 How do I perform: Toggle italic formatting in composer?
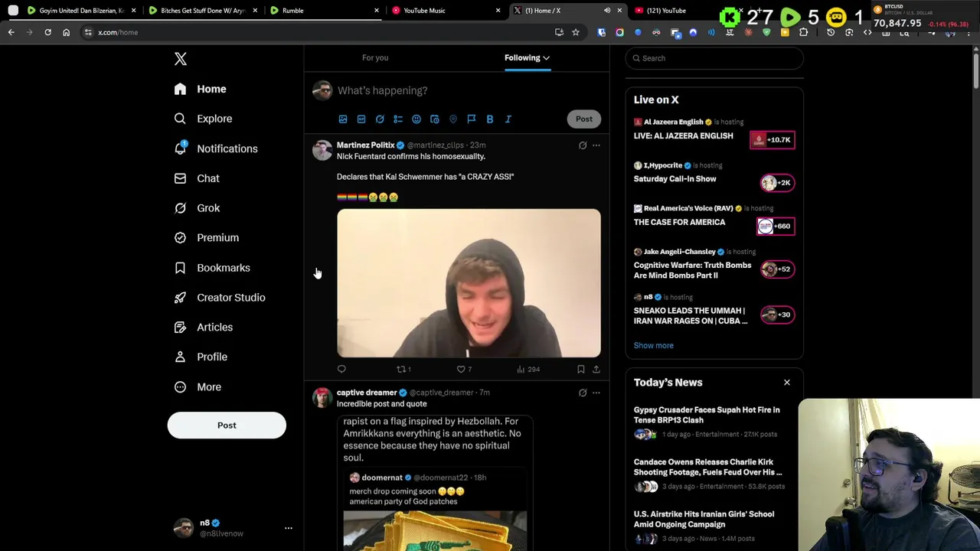pyautogui.click(x=508, y=119)
